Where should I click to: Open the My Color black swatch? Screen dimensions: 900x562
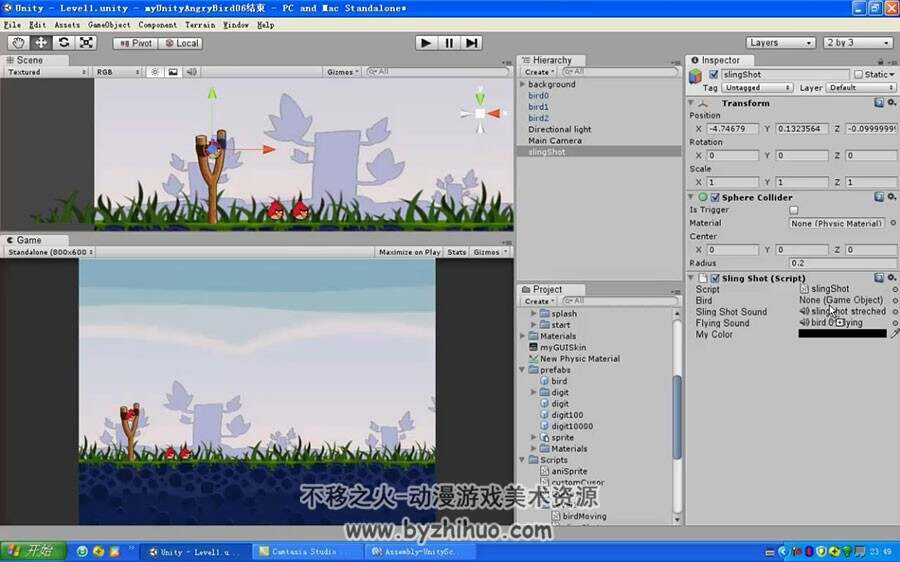click(x=843, y=334)
